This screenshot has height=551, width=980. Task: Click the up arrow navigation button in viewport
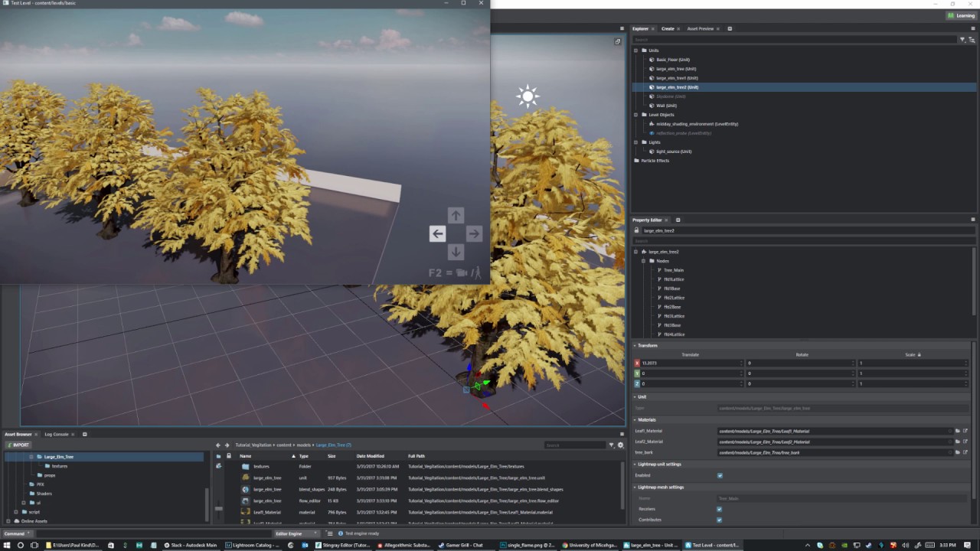[456, 215]
